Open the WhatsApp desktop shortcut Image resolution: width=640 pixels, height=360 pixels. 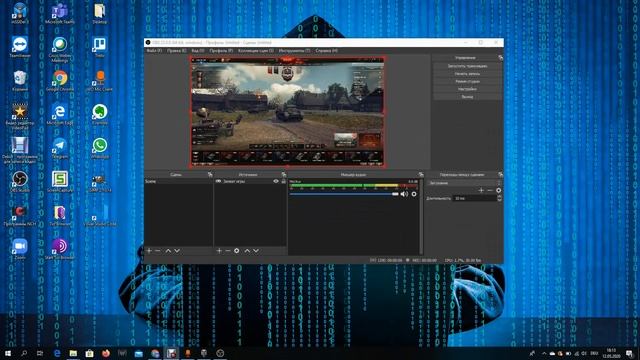point(100,148)
